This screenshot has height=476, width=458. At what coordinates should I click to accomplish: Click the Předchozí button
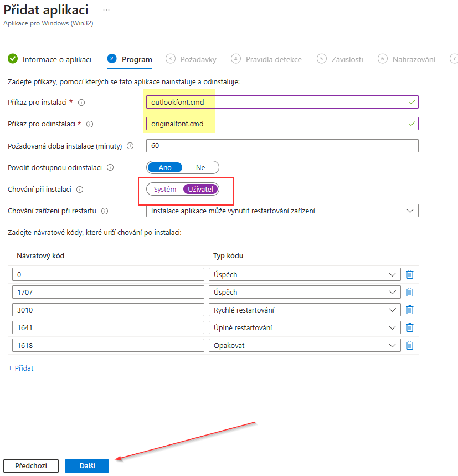[31, 465]
